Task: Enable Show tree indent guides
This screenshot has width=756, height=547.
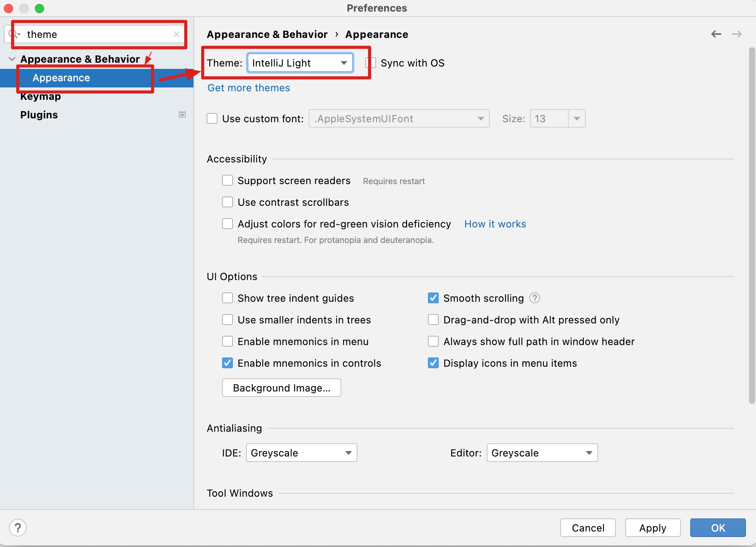Action: (x=227, y=298)
